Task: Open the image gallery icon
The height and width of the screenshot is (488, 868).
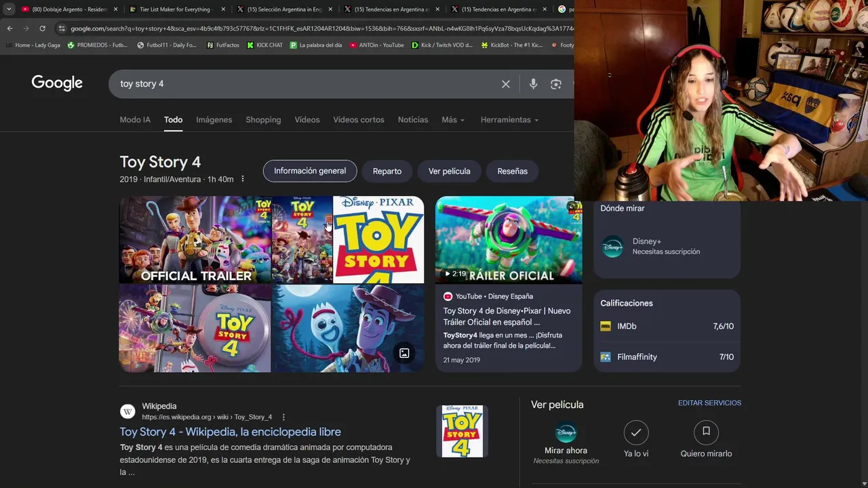Action: [404, 353]
